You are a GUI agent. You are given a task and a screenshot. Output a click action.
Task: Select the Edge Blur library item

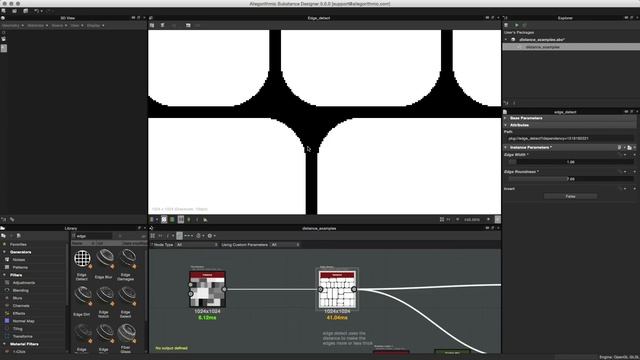coord(104,264)
